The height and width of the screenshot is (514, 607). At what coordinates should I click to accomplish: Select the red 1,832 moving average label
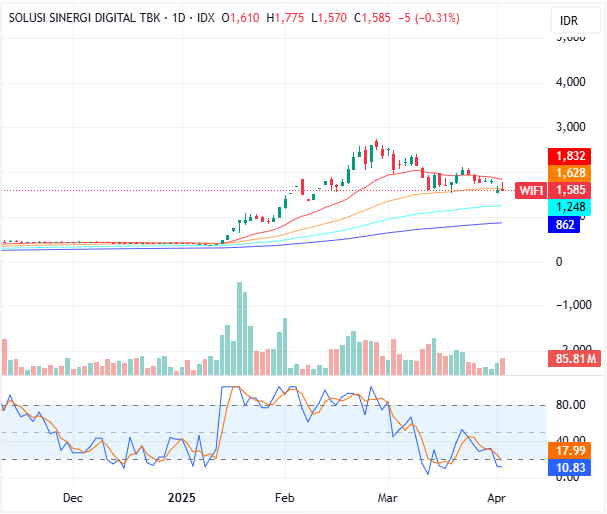point(569,156)
